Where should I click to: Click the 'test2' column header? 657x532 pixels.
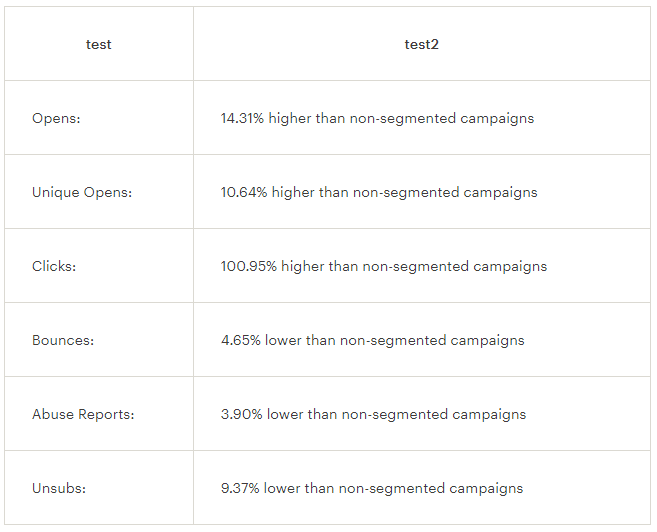coord(422,44)
